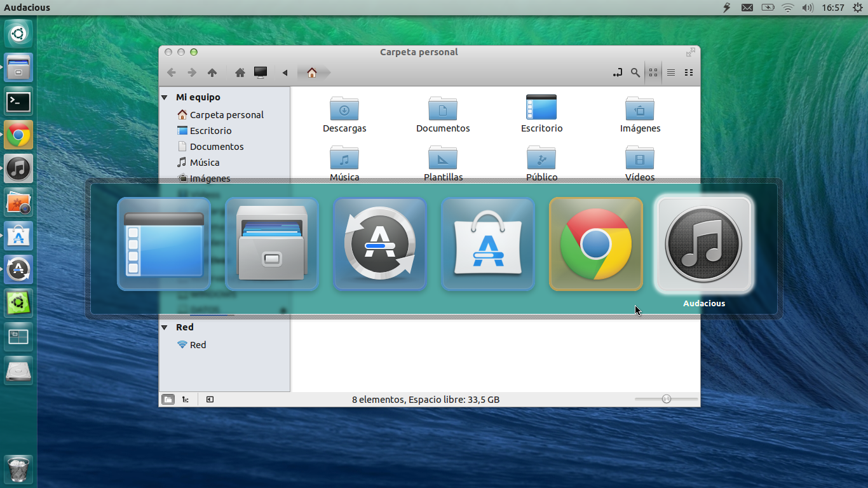The width and height of the screenshot is (868, 488).
Task: Open the Files launcher in the dock
Action: (18, 67)
